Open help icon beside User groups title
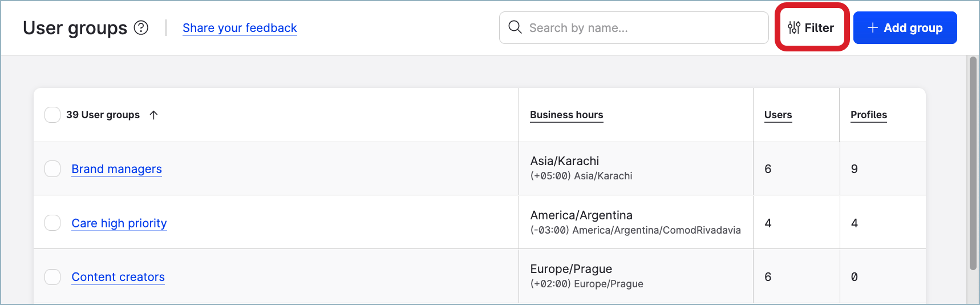Screen dimensions: 980x305 141,27
